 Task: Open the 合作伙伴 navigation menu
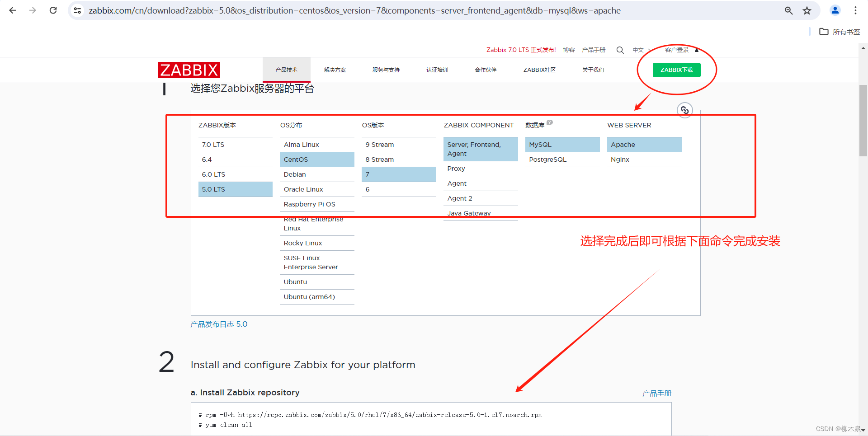tap(486, 70)
